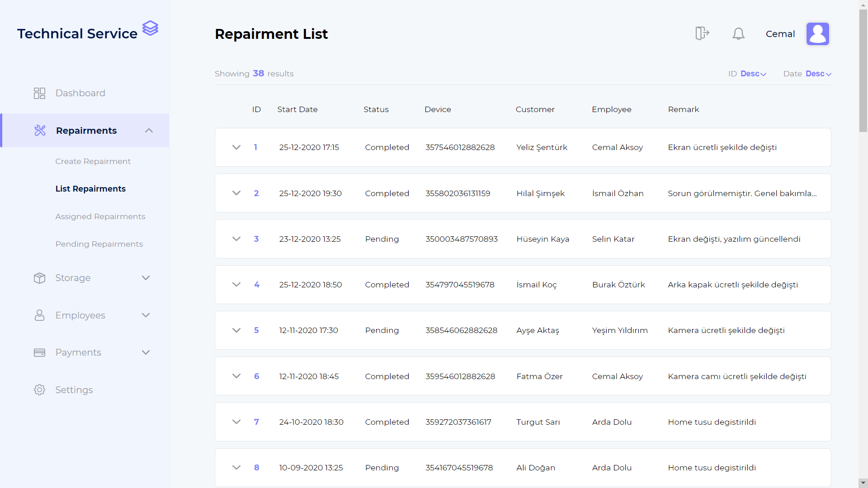The height and width of the screenshot is (488, 868).
Task: Click remark 'Arka kapak ücretli şekilde değişti'
Action: coord(733,285)
